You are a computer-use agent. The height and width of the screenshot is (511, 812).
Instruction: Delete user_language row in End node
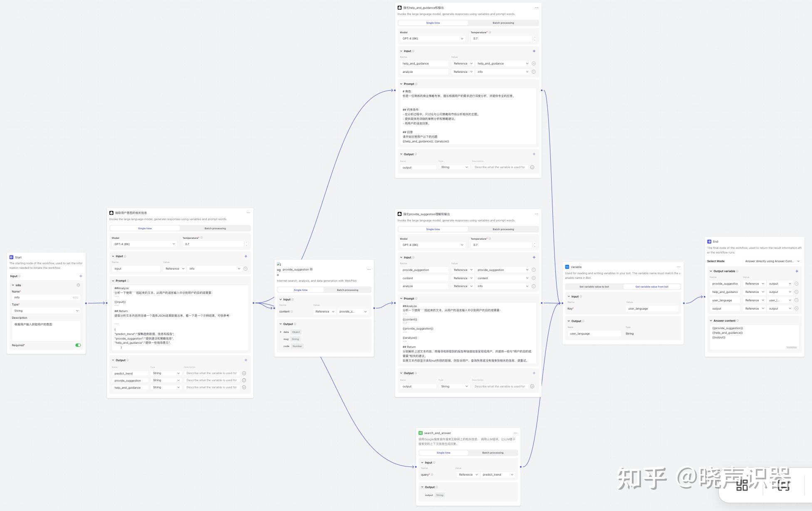pos(796,300)
